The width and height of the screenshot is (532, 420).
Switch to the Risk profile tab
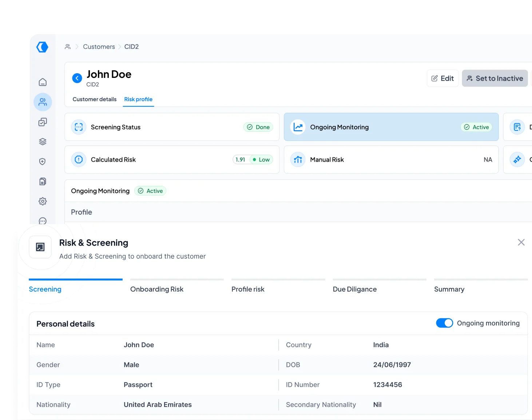(x=138, y=99)
